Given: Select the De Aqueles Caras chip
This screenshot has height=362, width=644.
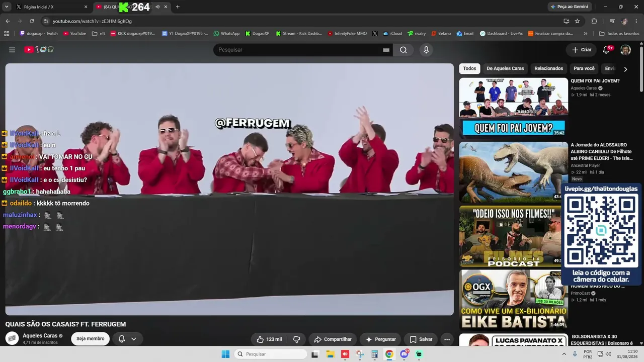Looking at the screenshot, I should 505,68.
